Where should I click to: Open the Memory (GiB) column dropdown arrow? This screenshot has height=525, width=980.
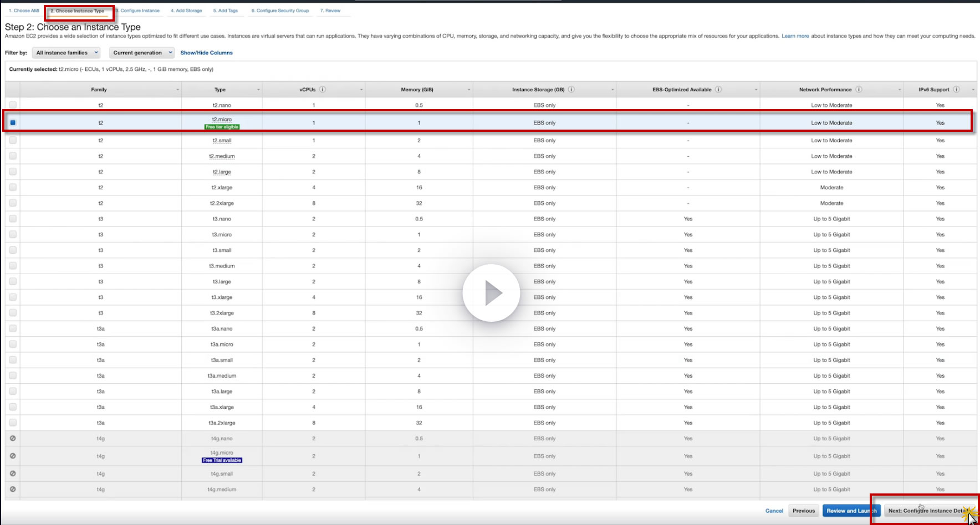(x=469, y=90)
